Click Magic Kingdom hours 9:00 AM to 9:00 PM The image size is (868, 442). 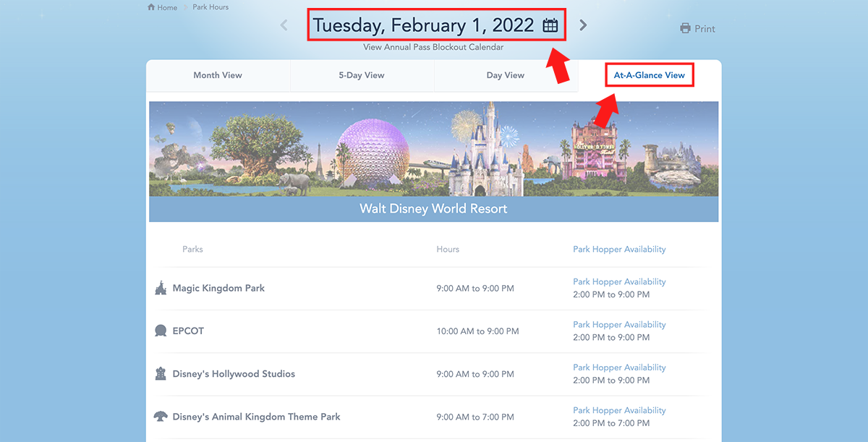pos(475,288)
